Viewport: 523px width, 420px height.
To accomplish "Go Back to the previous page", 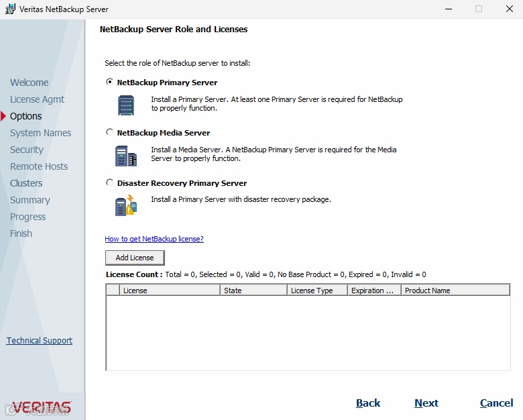I will (x=368, y=403).
